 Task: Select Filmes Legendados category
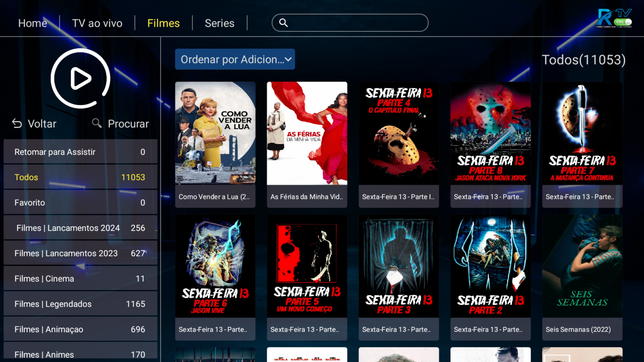pyautogui.click(x=80, y=304)
